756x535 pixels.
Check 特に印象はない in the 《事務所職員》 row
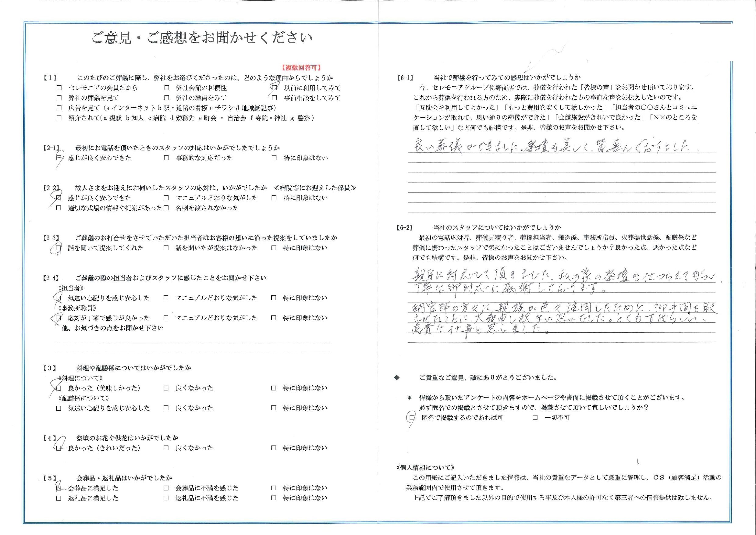tap(274, 318)
